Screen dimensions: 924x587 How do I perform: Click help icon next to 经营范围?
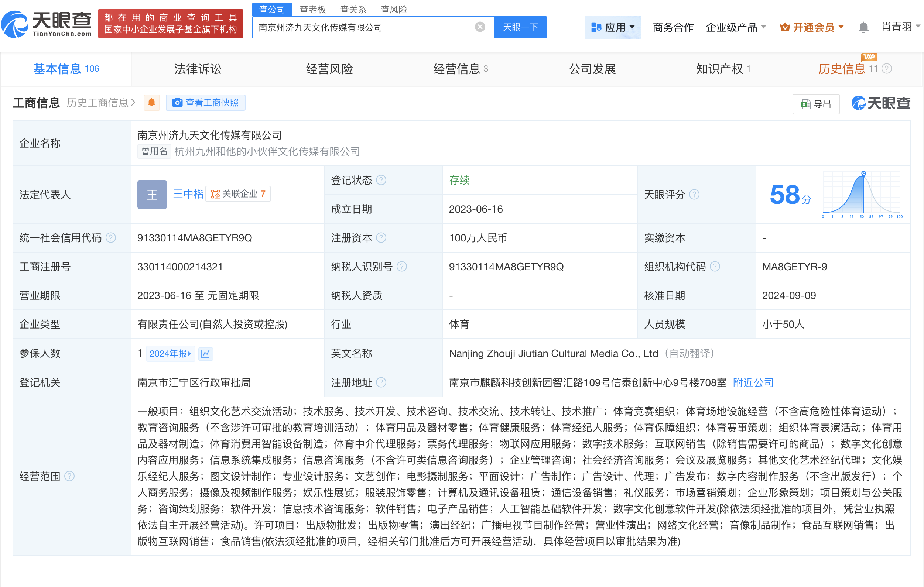pos(69,476)
